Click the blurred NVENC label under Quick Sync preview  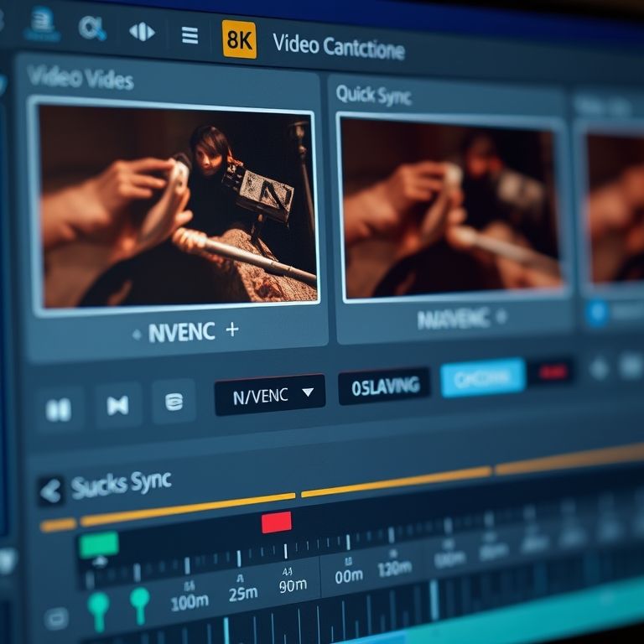(453, 319)
